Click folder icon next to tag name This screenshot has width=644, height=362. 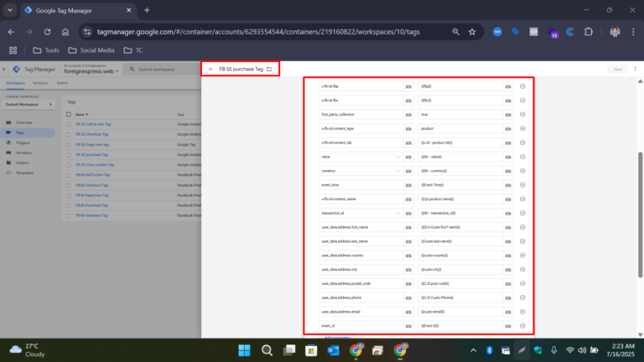(269, 69)
